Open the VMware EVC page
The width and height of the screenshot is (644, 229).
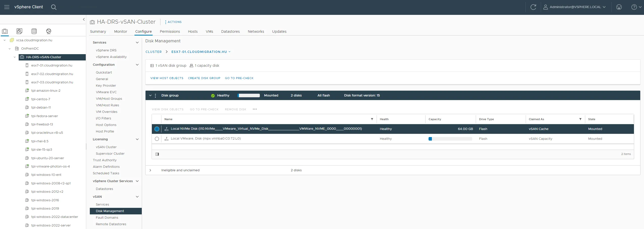[106, 92]
